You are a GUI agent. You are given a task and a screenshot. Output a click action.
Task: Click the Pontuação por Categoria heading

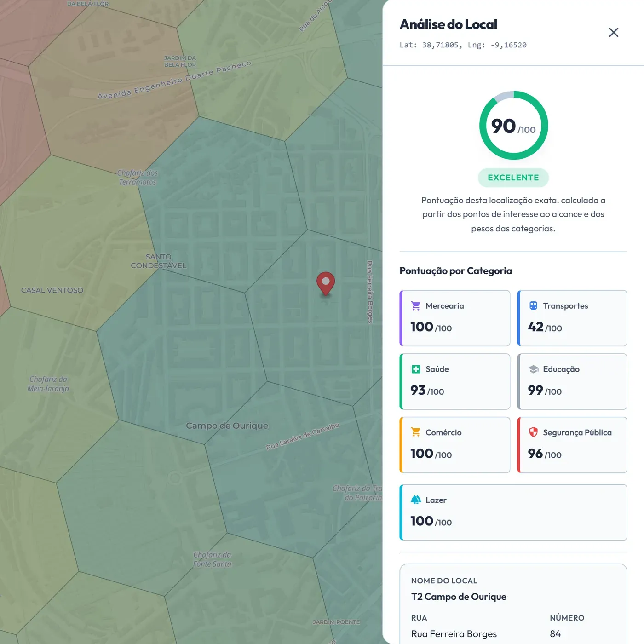[x=455, y=270]
